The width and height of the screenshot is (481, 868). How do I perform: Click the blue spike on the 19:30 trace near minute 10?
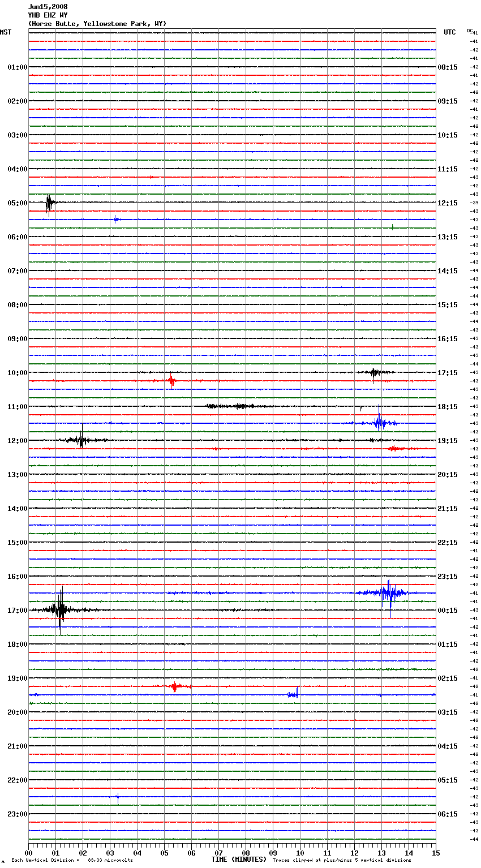pos(293,694)
